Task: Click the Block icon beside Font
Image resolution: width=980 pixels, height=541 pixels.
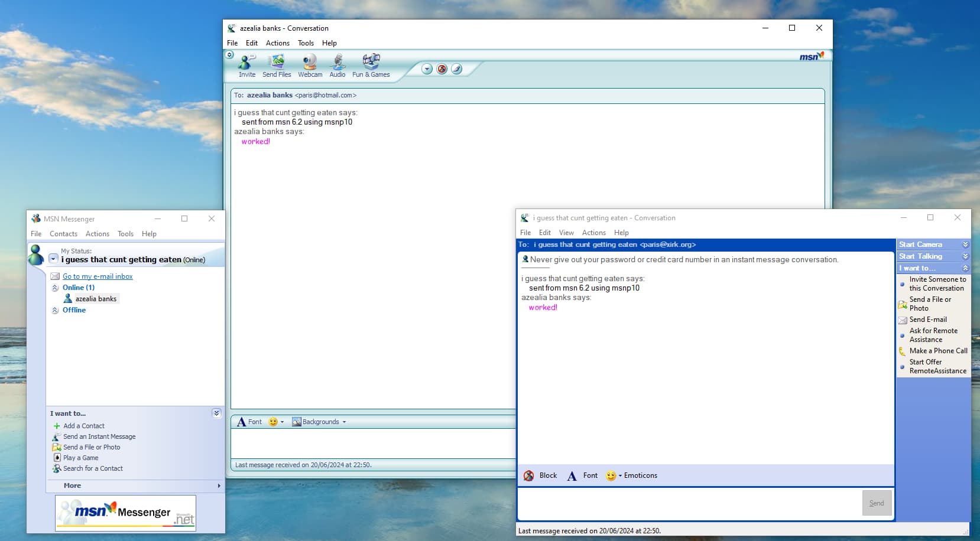Action: [529, 475]
